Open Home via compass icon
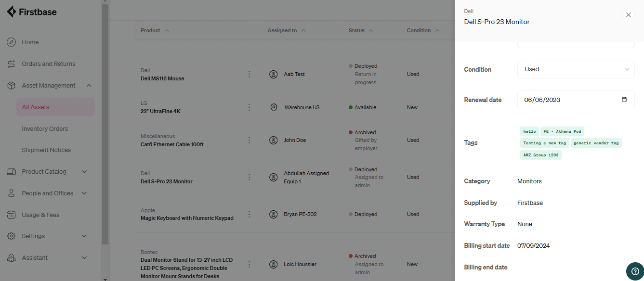This screenshot has width=644, height=281. coord(12,42)
